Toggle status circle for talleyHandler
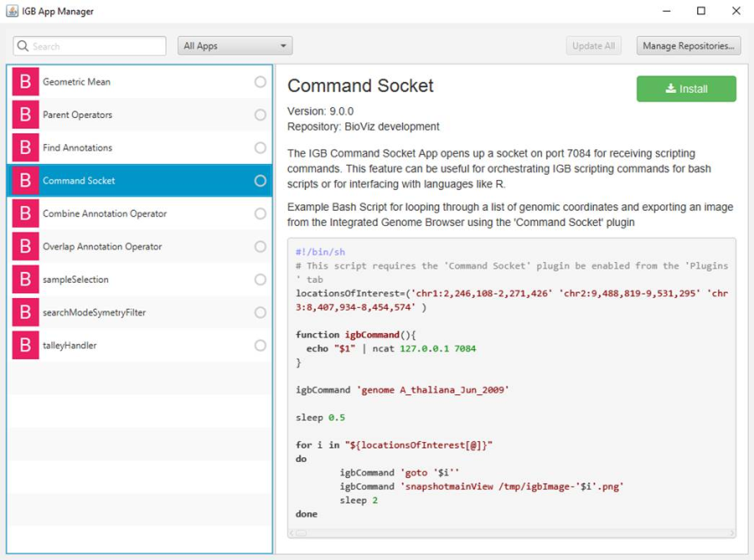The image size is (754, 560). (261, 346)
